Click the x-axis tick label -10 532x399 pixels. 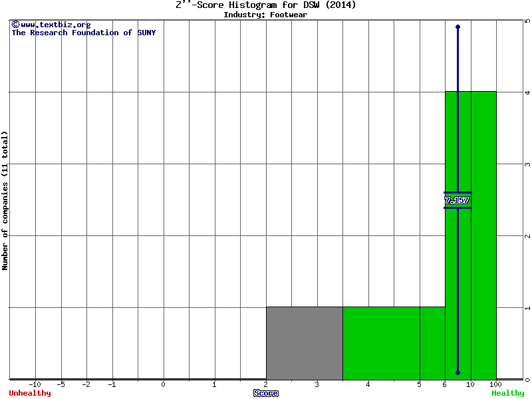click(x=35, y=384)
